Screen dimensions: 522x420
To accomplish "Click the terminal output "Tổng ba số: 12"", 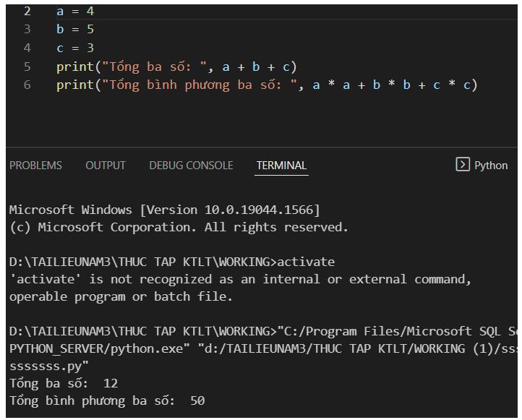I will [x=64, y=383].
